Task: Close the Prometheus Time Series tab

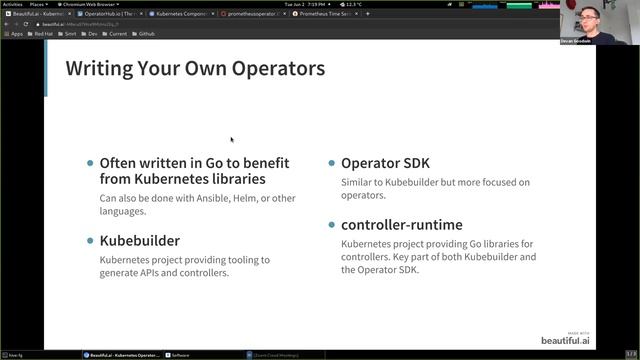Action: click(x=356, y=14)
